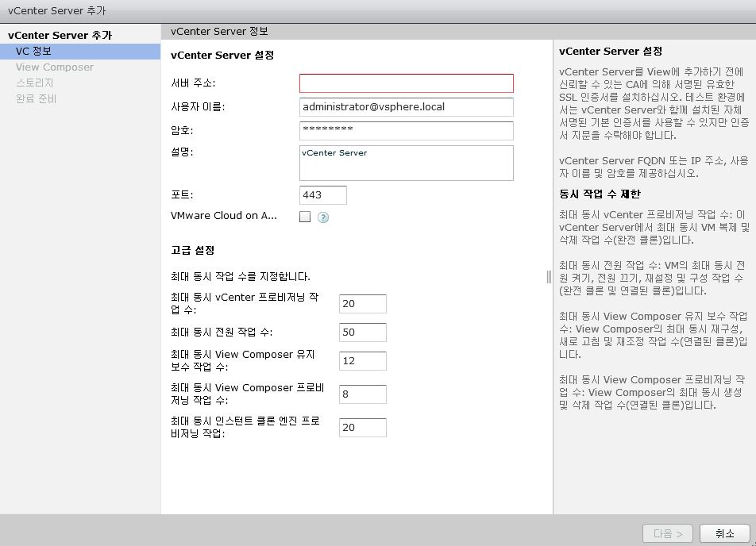Click the View Composer 프로비저닝 작업 수 field

tap(363, 394)
